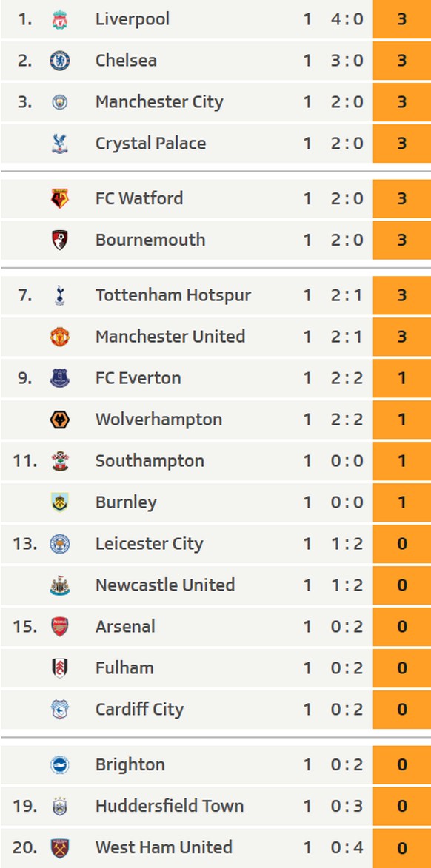The image size is (431, 868).
Task: Open the Southampton team link
Action: tap(150, 461)
